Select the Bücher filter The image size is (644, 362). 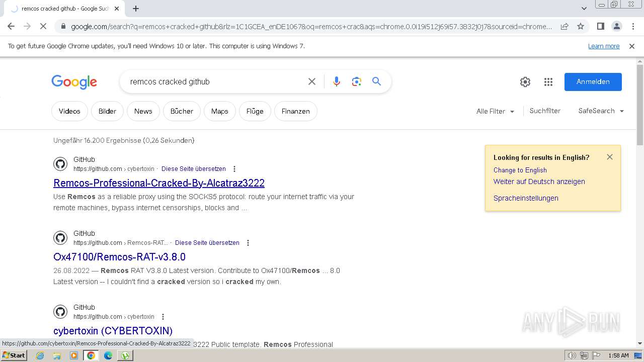click(x=182, y=111)
